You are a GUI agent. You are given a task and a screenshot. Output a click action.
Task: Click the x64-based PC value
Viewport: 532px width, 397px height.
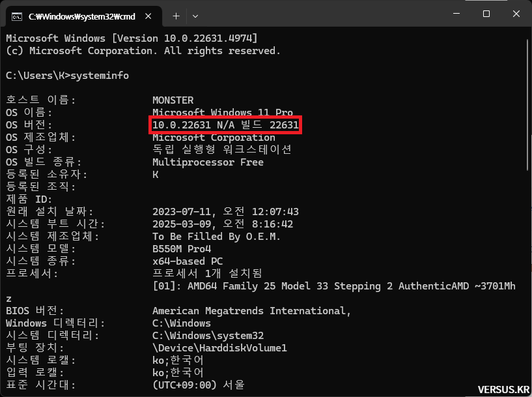pos(188,261)
